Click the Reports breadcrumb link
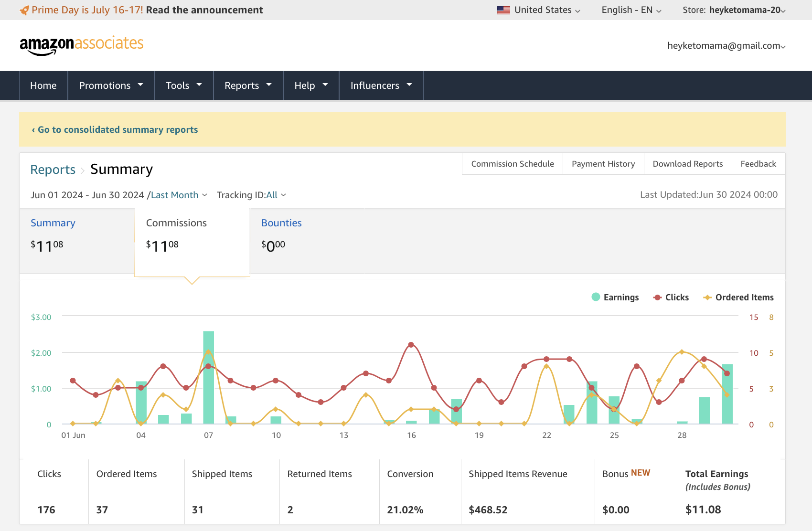The height and width of the screenshot is (531, 812). [x=53, y=170]
